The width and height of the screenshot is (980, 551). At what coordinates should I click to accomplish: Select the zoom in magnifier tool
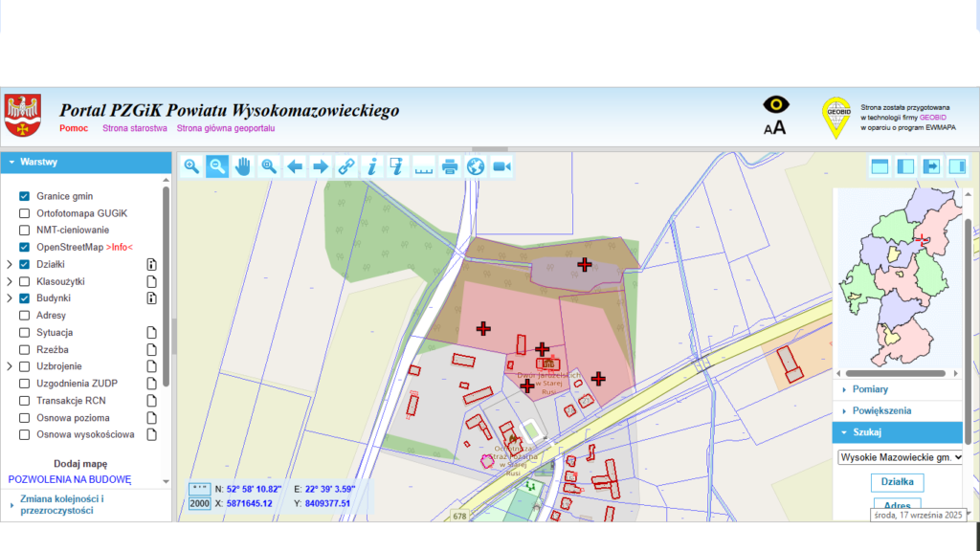tap(191, 166)
